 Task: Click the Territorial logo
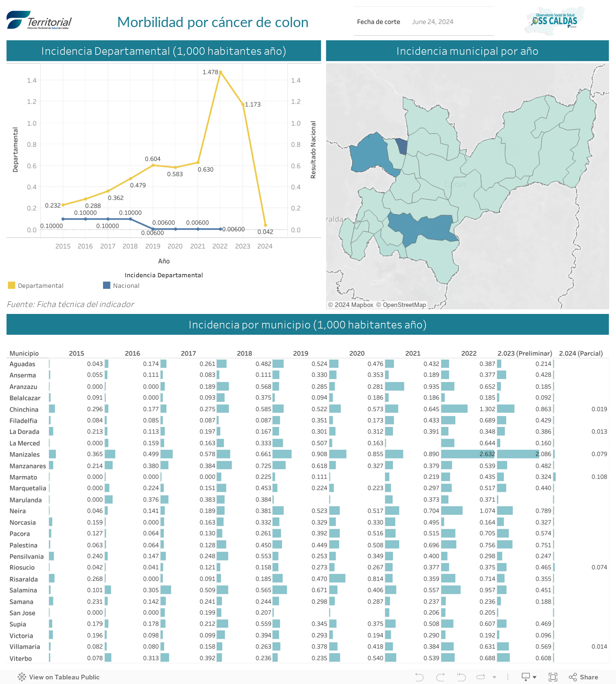coord(39,20)
